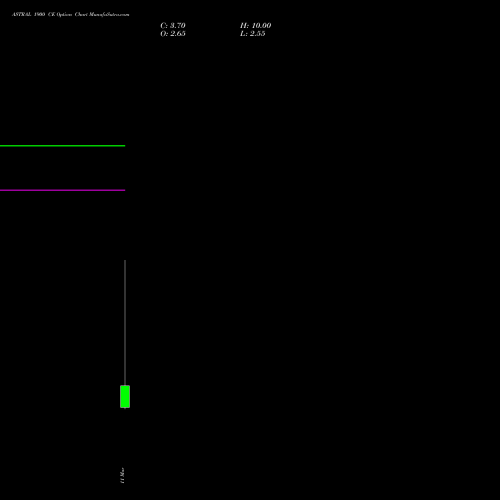500x500 pixels.
Task: Select the magenta horizontal indicator line
Action: point(62,190)
